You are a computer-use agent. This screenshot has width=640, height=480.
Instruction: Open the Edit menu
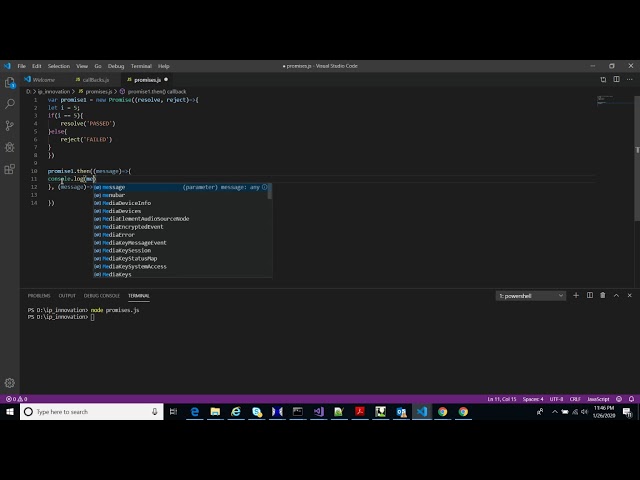click(x=37, y=66)
